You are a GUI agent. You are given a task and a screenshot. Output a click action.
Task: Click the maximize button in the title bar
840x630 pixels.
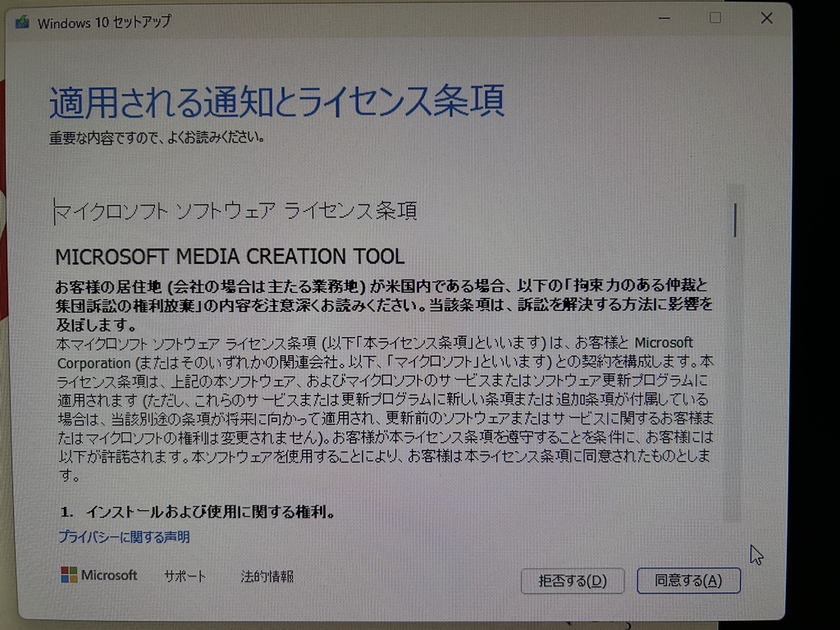coord(715,18)
